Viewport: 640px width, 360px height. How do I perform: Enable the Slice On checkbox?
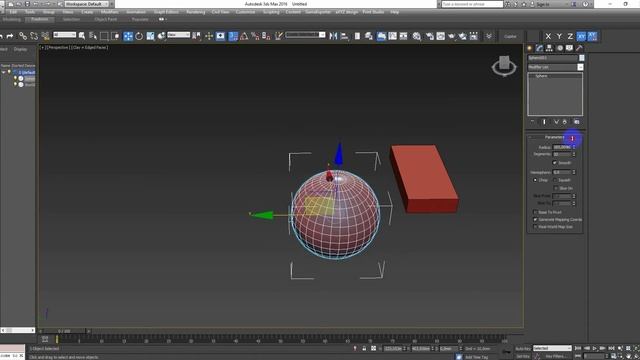coord(556,188)
